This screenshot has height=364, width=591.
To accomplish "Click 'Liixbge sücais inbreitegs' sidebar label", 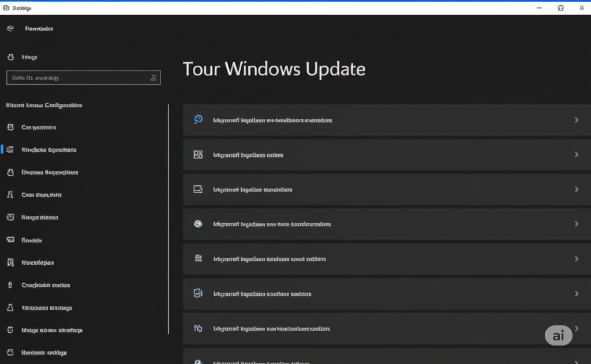I will coord(51,330).
